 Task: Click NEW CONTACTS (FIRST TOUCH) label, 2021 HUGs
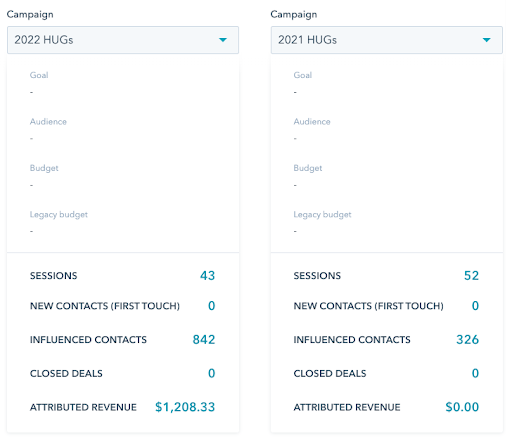click(x=369, y=306)
